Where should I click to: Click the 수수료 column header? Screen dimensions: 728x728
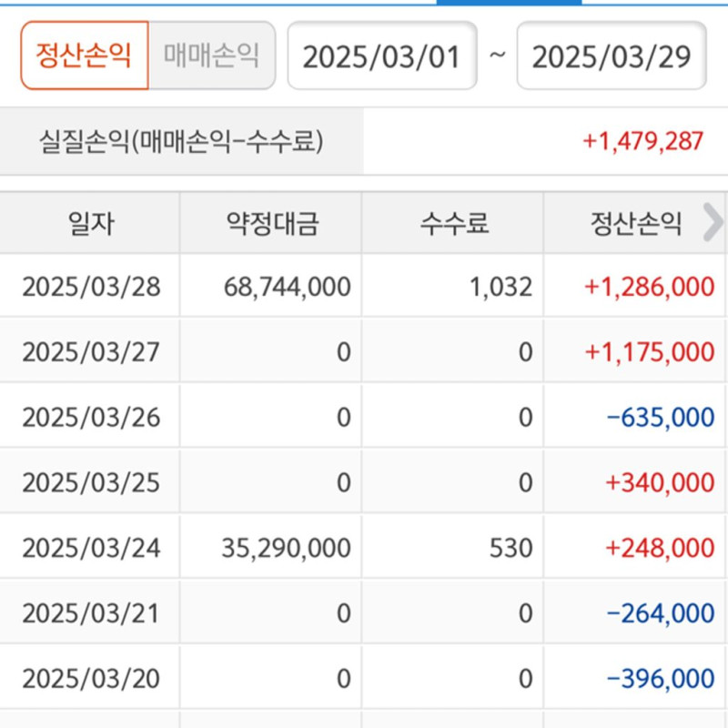pos(453,224)
